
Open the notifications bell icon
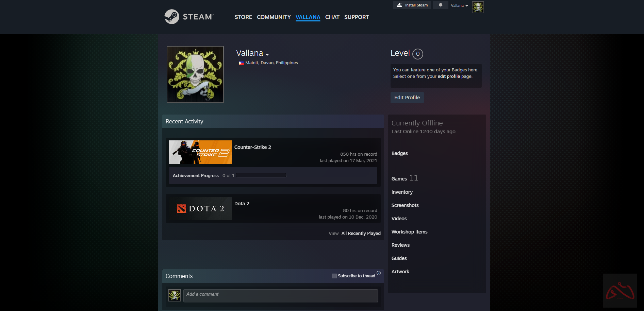[x=441, y=5]
